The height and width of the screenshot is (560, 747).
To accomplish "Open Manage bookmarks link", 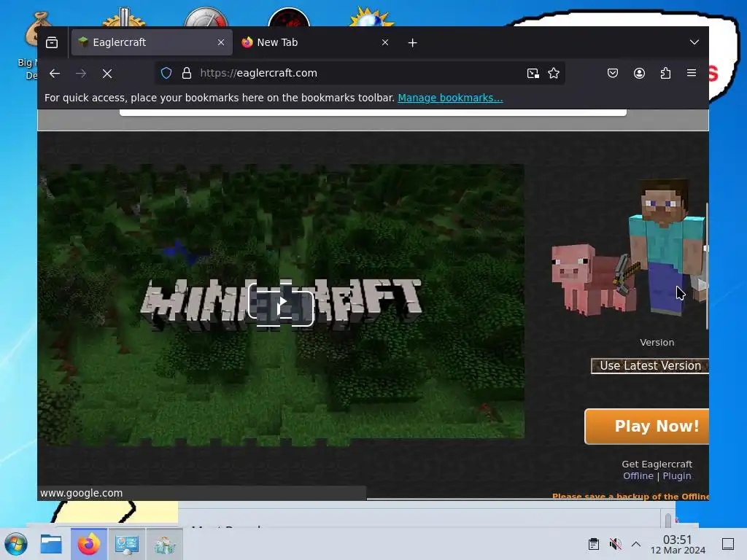I will coord(450,98).
